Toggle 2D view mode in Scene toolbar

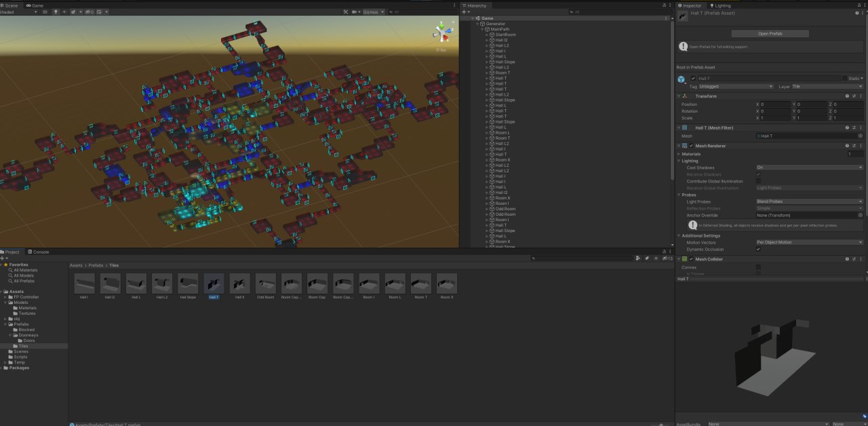click(45, 12)
